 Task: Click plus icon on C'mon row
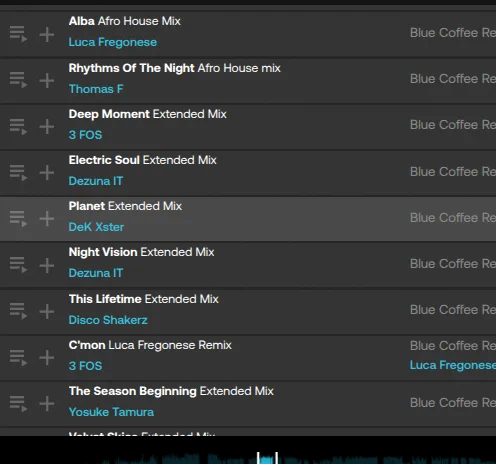pos(47,357)
